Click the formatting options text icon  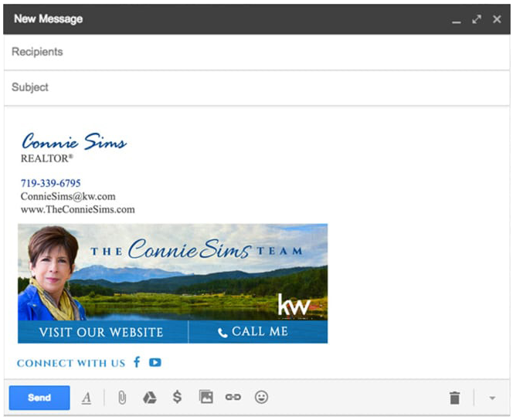(87, 398)
